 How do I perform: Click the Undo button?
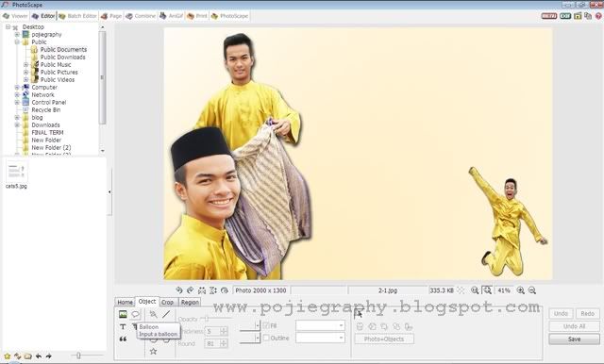click(561, 314)
